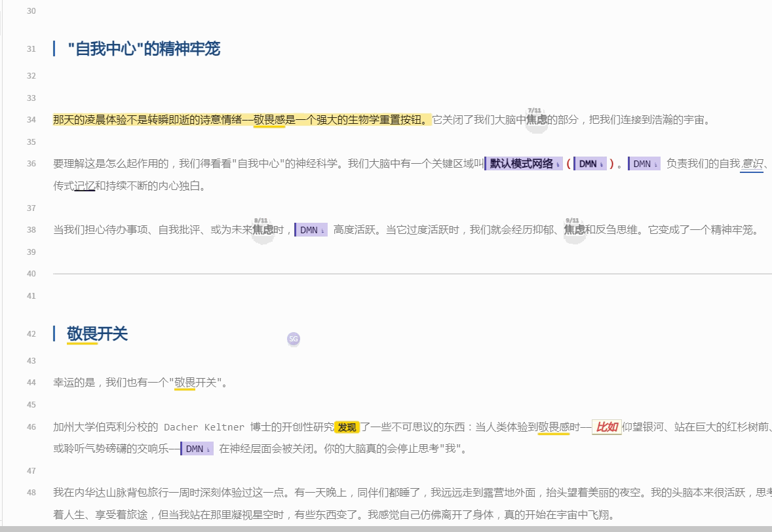
Task: Click the DMN tag before 负责我们的自我
Action: point(644,164)
